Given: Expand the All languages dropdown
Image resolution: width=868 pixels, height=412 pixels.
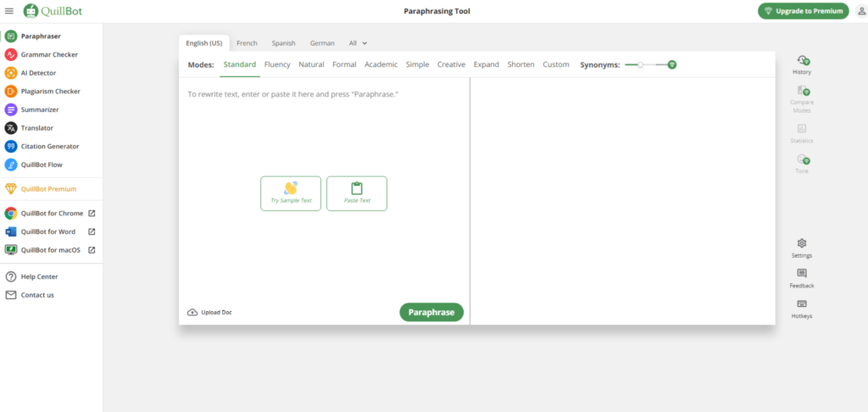Looking at the screenshot, I should point(358,43).
